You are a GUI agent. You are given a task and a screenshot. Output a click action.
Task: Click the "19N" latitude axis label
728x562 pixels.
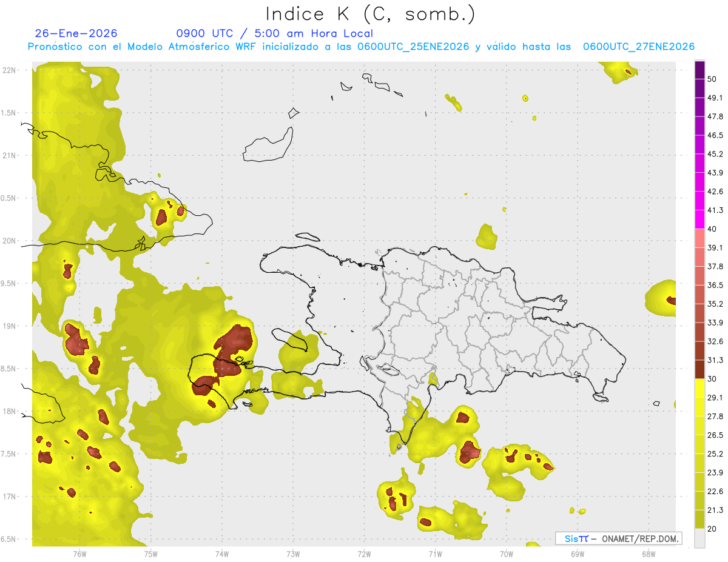[9, 326]
